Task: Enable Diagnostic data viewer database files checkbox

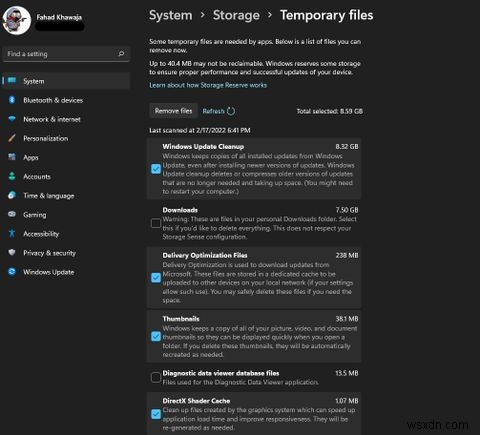Action: point(156,377)
